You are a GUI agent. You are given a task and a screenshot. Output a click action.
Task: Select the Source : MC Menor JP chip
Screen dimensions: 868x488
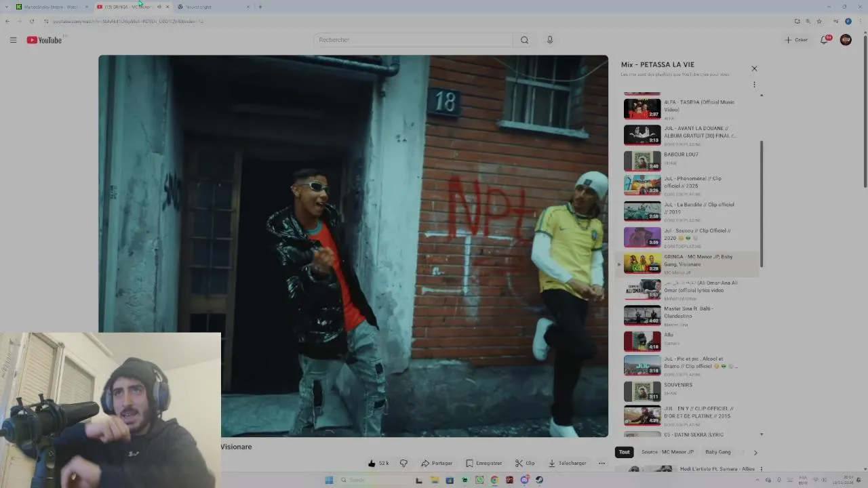coord(667,452)
